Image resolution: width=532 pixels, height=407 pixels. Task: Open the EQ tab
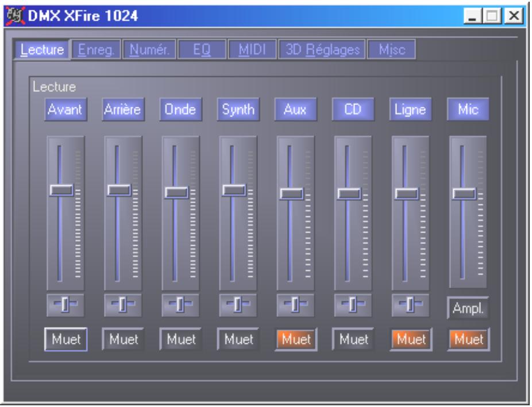tap(202, 50)
